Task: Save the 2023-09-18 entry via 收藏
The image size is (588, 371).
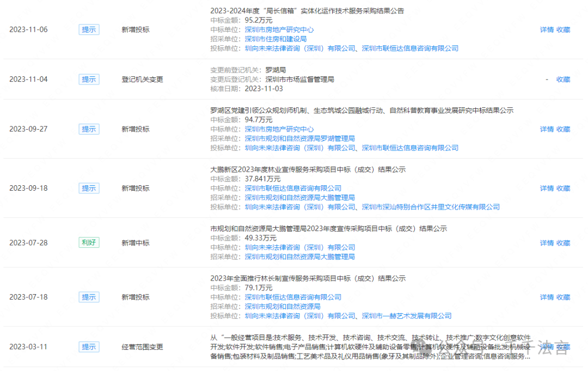Action: (563, 188)
